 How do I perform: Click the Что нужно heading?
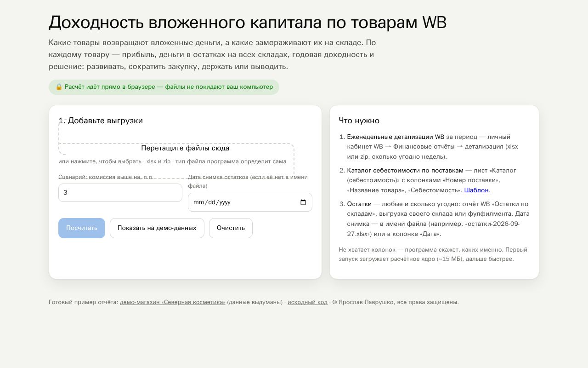[359, 121]
